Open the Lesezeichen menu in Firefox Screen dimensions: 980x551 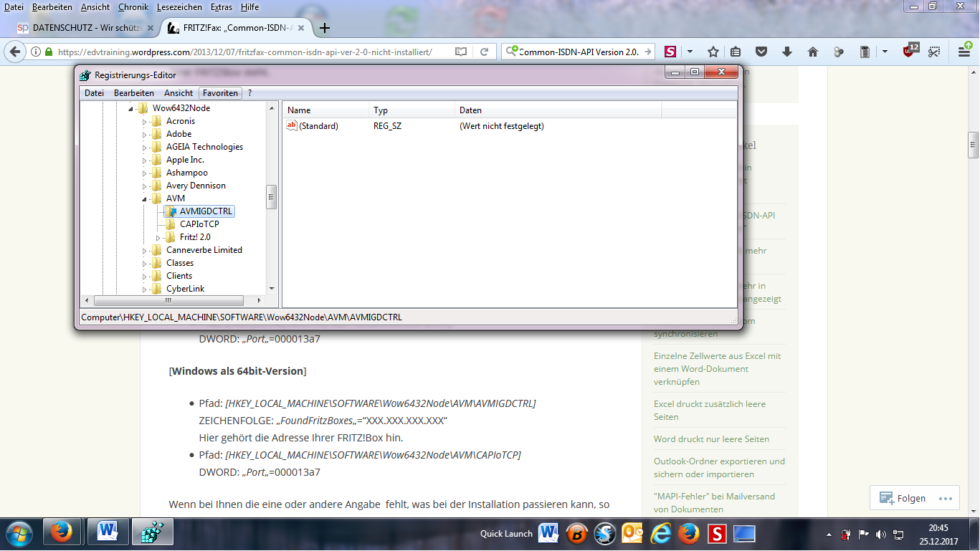(x=180, y=6)
